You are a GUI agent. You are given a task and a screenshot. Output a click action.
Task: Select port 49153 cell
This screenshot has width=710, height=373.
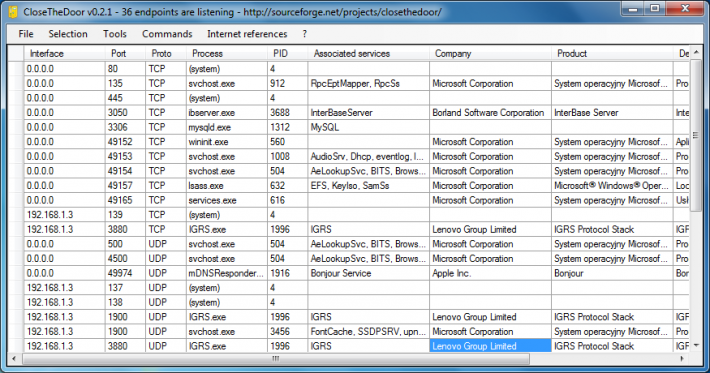coord(125,156)
